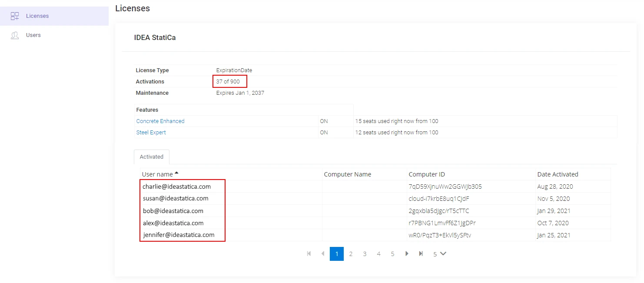Go to page 3

[365, 254]
